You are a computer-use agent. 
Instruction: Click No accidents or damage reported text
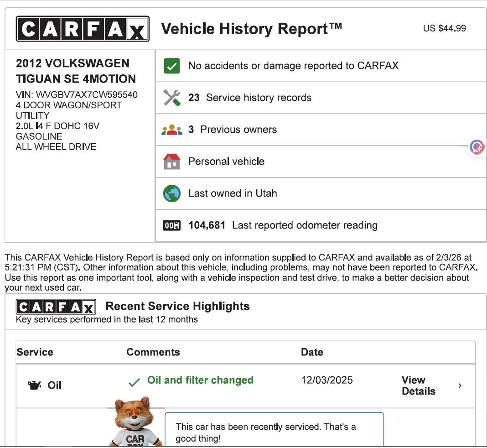(293, 66)
